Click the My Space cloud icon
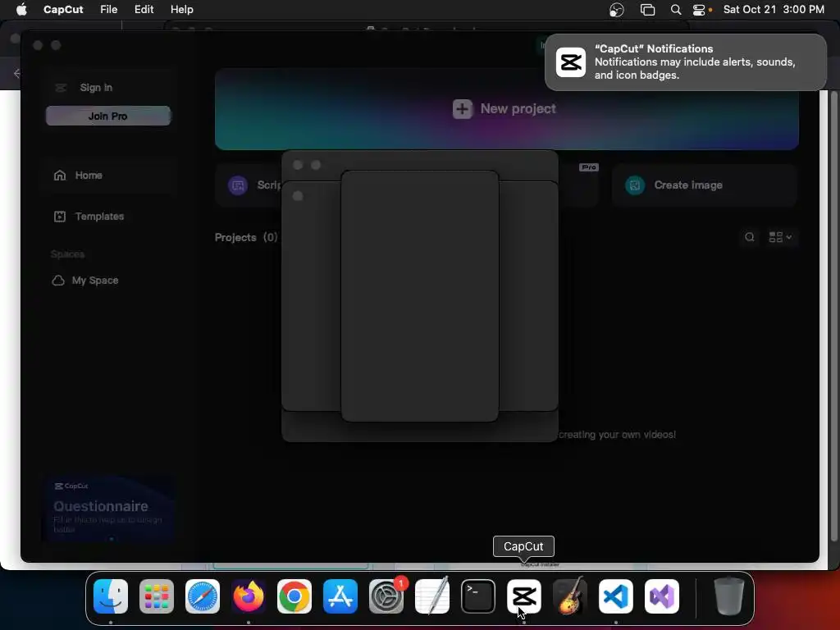The width and height of the screenshot is (840, 630). (x=58, y=281)
